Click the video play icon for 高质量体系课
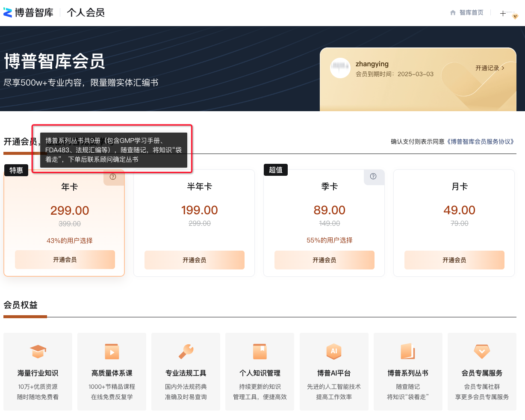 click(112, 352)
